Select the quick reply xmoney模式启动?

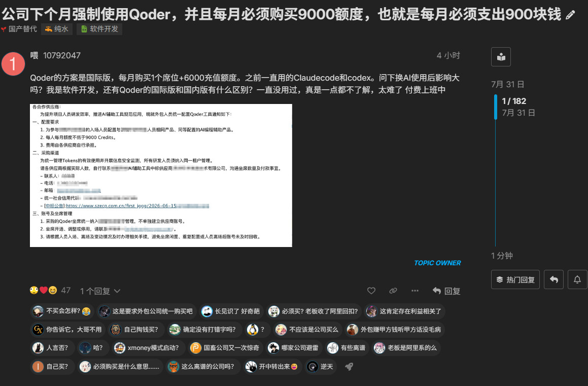tap(148, 348)
